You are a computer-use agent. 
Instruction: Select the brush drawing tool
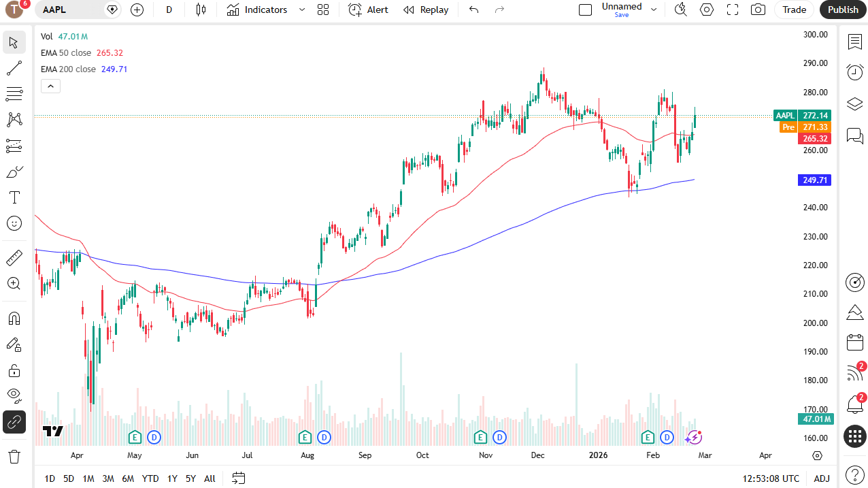tap(14, 172)
